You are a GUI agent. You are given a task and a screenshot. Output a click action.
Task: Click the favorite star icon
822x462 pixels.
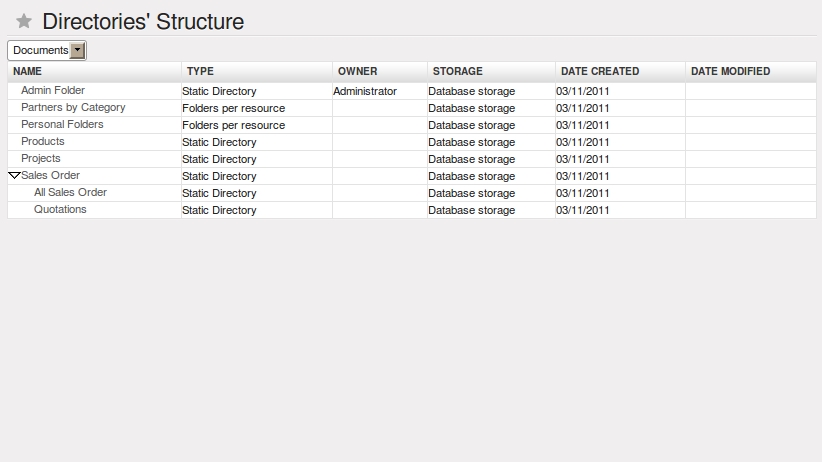click(24, 22)
